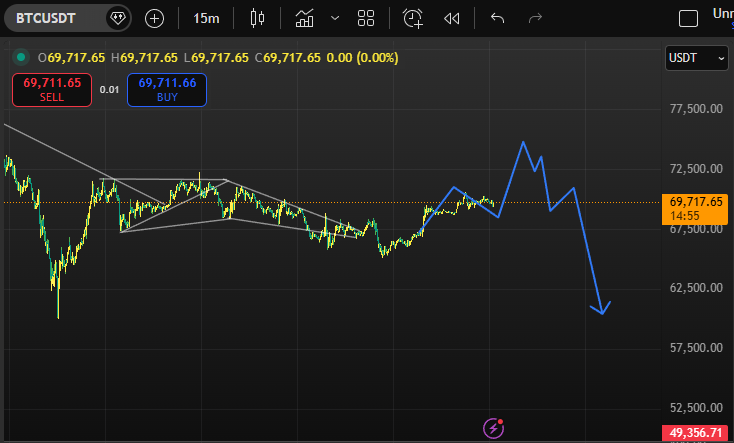Click the blue 69,711.66 BUY button
The image size is (734, 443).
pos(167,90)
